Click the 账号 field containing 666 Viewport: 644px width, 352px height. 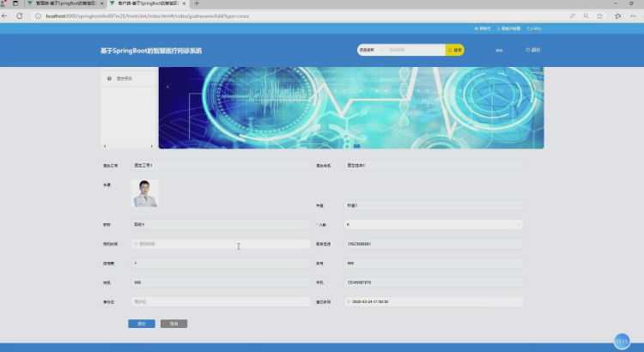434,264
